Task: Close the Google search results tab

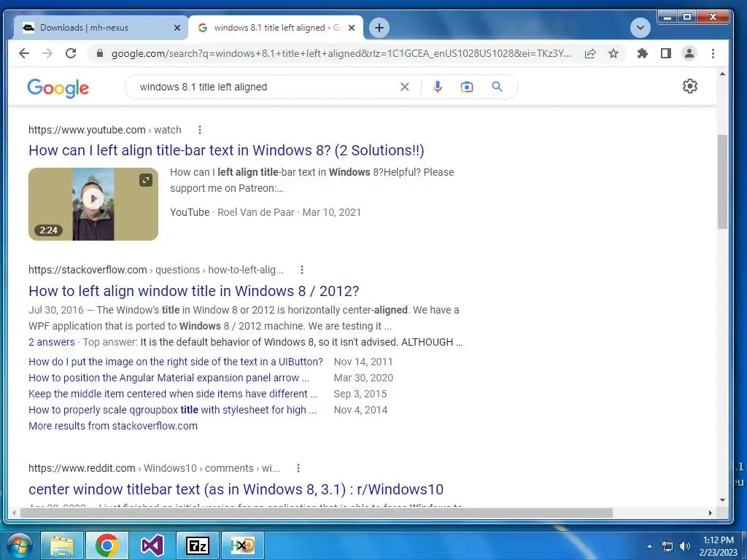Action: pos(352,28)
